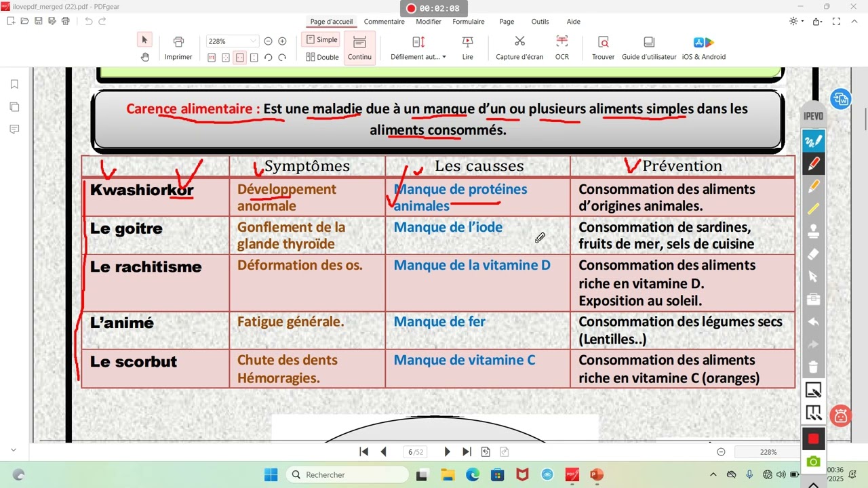The height and width of the screenshot is (488, 868).
Task: Select IPEVO eraser tool
Action: tap(813, 254)
